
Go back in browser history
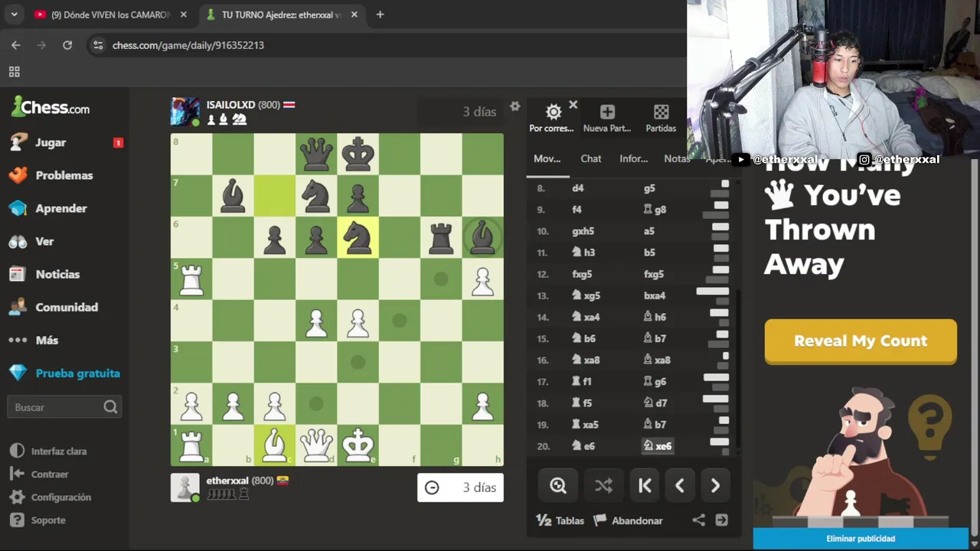16,45
